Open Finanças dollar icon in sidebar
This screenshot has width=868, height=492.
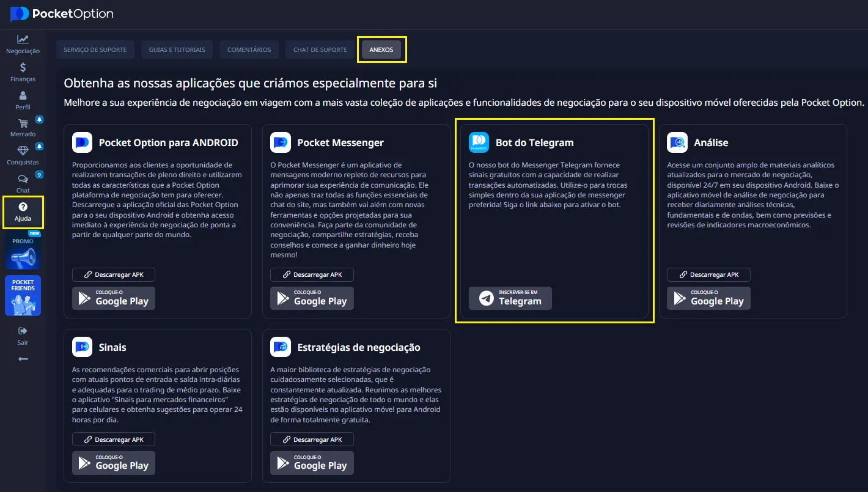23,67
